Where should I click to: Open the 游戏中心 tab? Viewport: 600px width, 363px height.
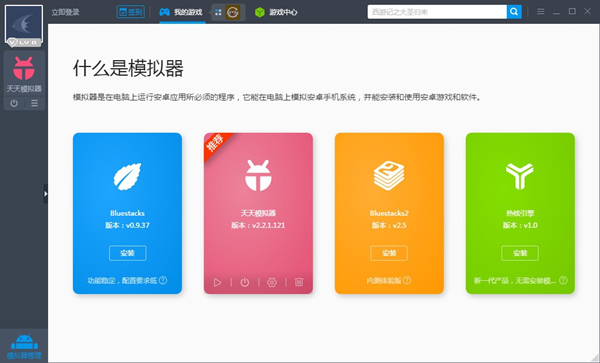pyautogui.click(x=276, y=12)
